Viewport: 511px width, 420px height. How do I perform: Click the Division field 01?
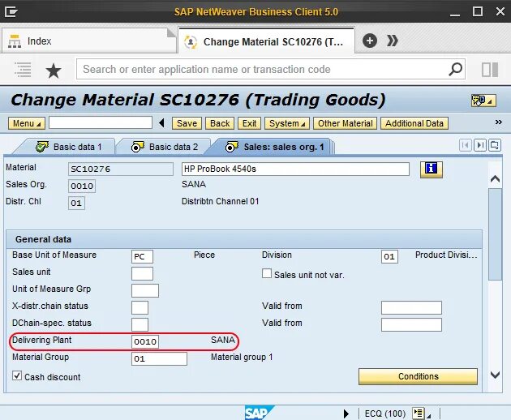pyautogui.click(x=389, y=256)
